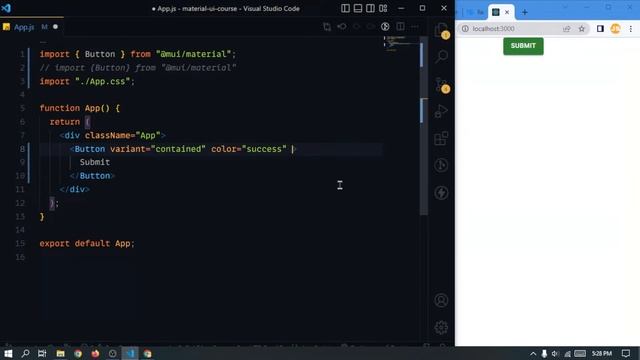Click className="App" in the div tag

tap(123, 136)
